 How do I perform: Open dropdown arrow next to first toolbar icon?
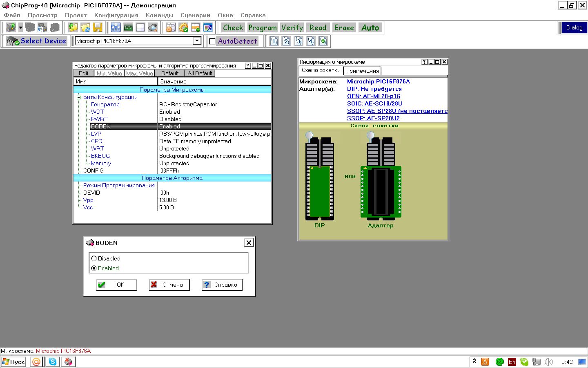coord(20,28)
